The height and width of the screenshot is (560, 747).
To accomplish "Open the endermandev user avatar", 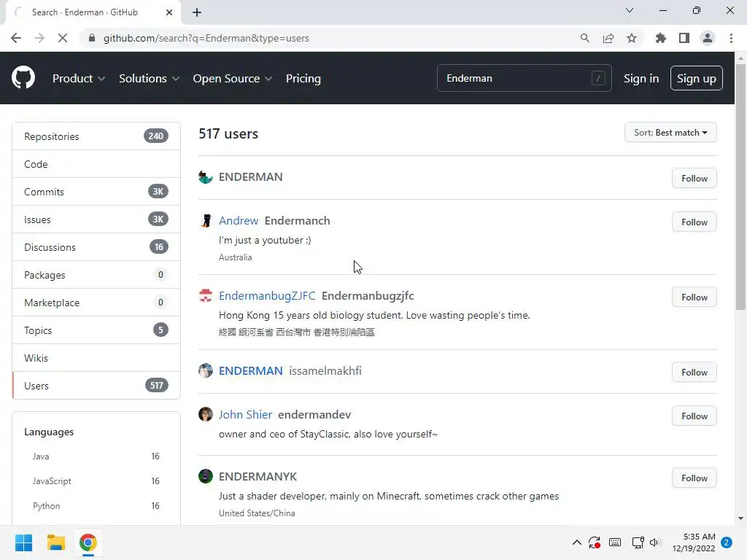I will pos(205,414).
